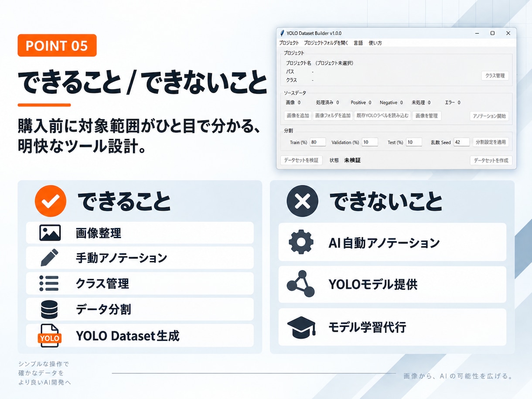Open the 言語 menu
This screenshot has height=399, width=532.
pos(358,43)
